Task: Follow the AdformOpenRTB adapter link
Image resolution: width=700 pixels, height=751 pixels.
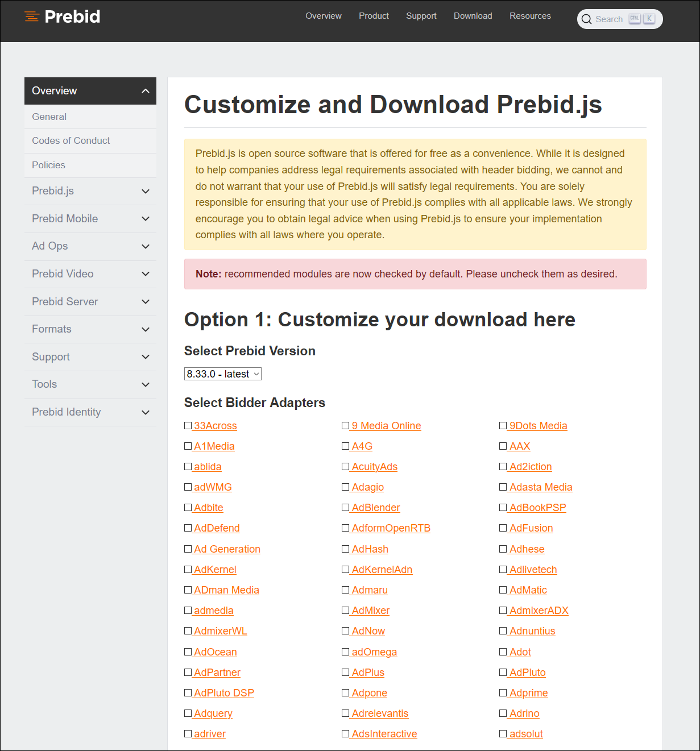Action: point(391,528)
